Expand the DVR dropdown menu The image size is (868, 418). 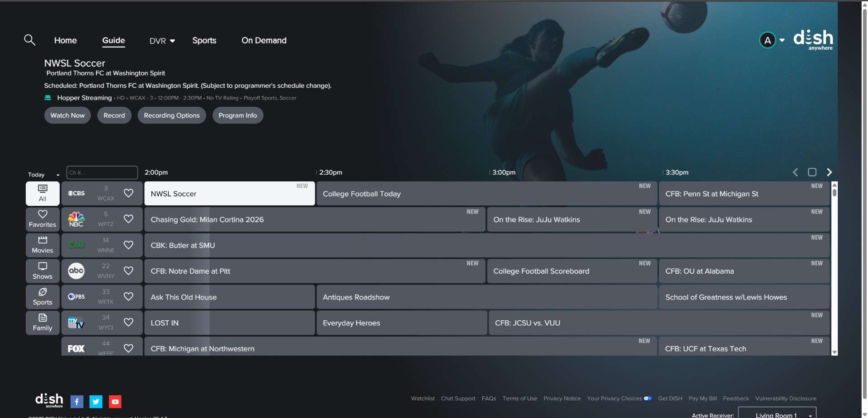click(161, 40)
